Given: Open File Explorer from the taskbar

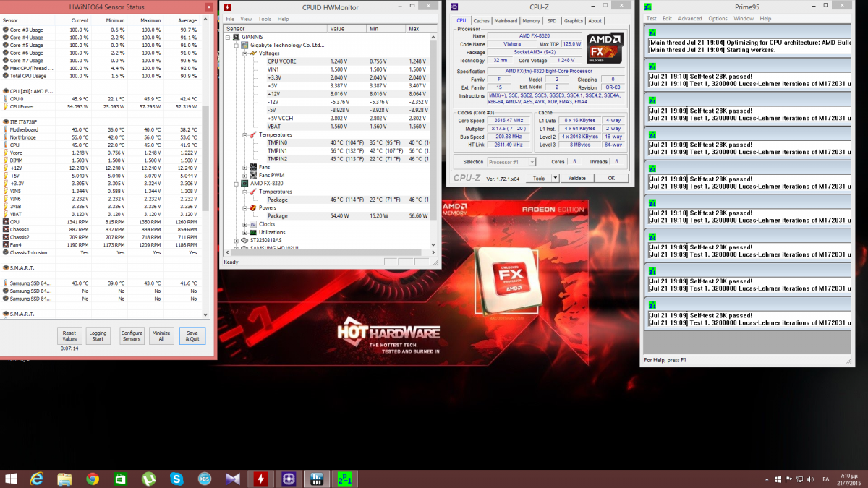Looking at the screenshot, I should [64, 478].
